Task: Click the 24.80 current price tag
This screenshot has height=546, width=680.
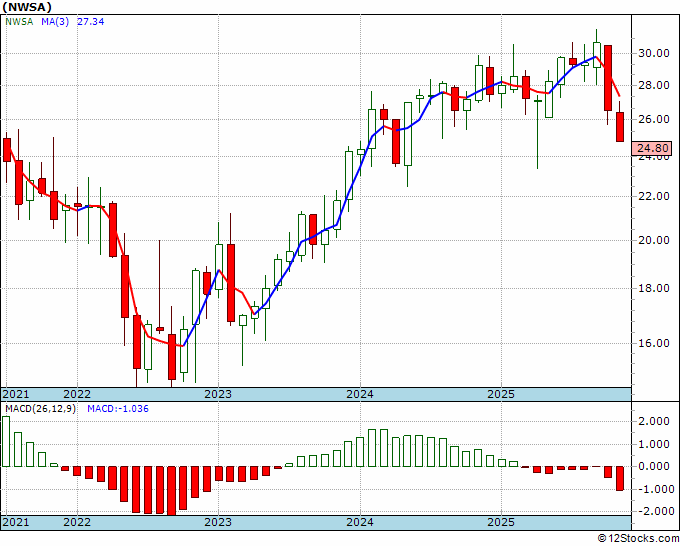Action: [x=652, y=148]
